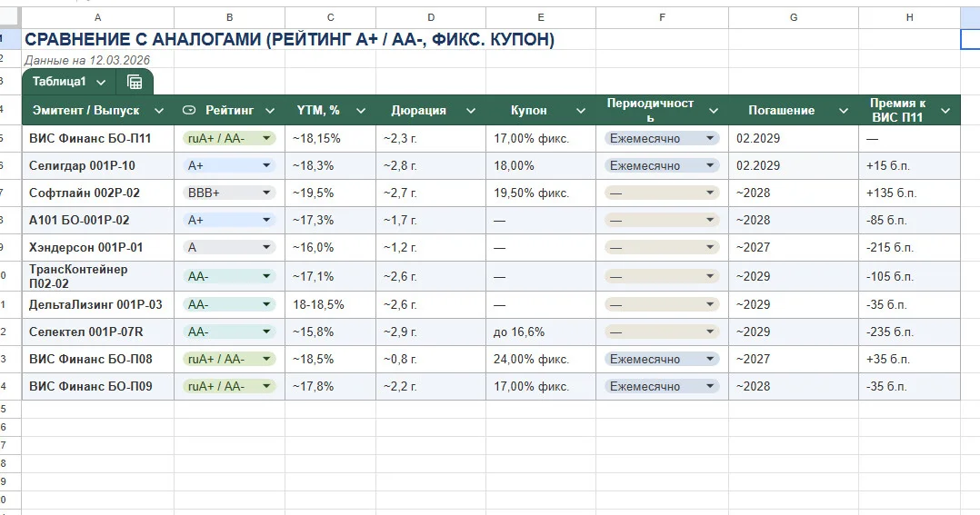The height and width of the screenshot is (515, 980).
Task: Open rating chip AA- for ДельтаЛизинг 001Р-03
Action: coord(229,304)
